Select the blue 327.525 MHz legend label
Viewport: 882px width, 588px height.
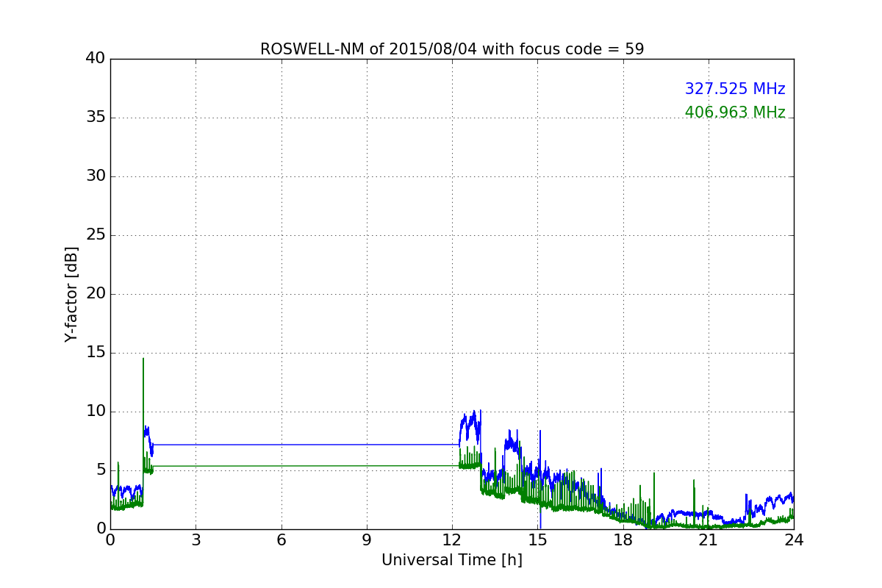tap(735, 89)
